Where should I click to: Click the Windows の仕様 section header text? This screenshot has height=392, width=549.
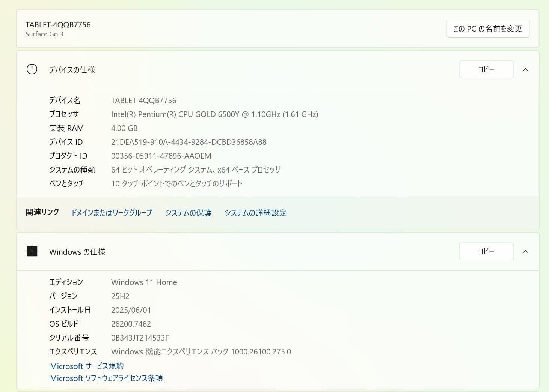click(x=77, y=252)
